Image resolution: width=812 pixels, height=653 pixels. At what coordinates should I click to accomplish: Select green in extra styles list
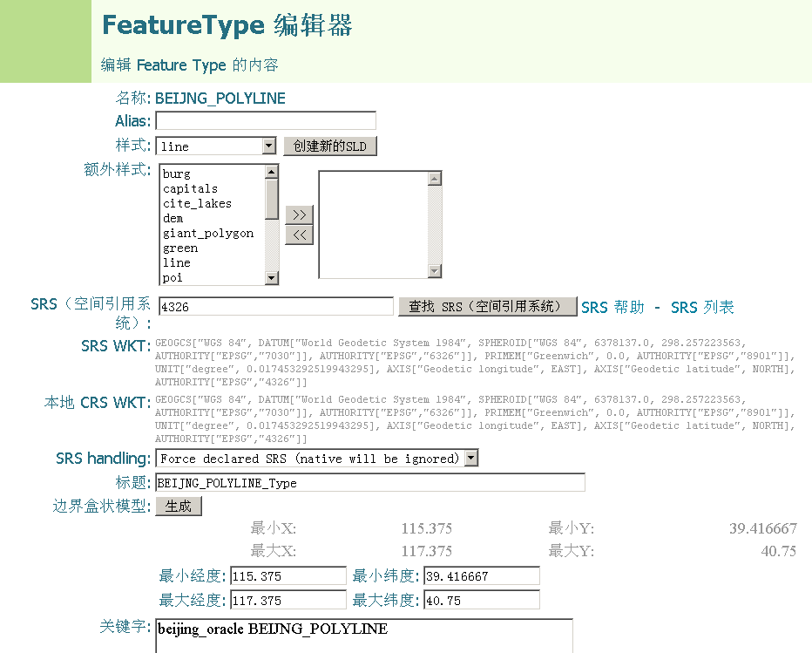(180, 248)
